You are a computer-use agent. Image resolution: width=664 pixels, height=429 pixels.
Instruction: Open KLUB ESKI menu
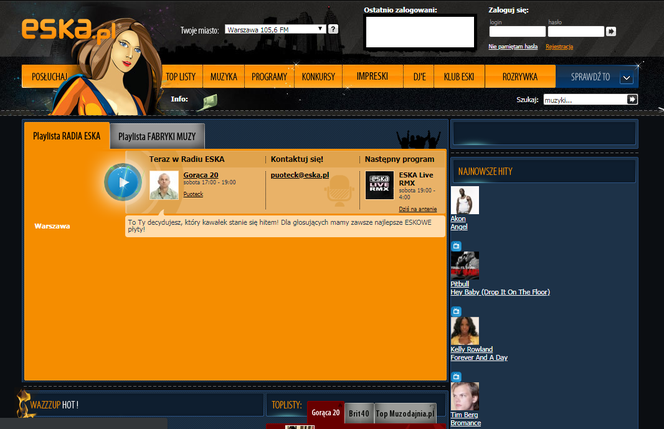(459, 77)
